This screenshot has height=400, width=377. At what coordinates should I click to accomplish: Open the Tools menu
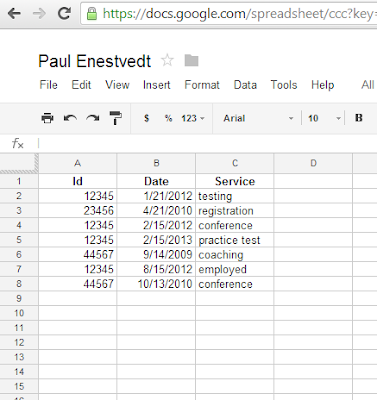pos(284,85)
